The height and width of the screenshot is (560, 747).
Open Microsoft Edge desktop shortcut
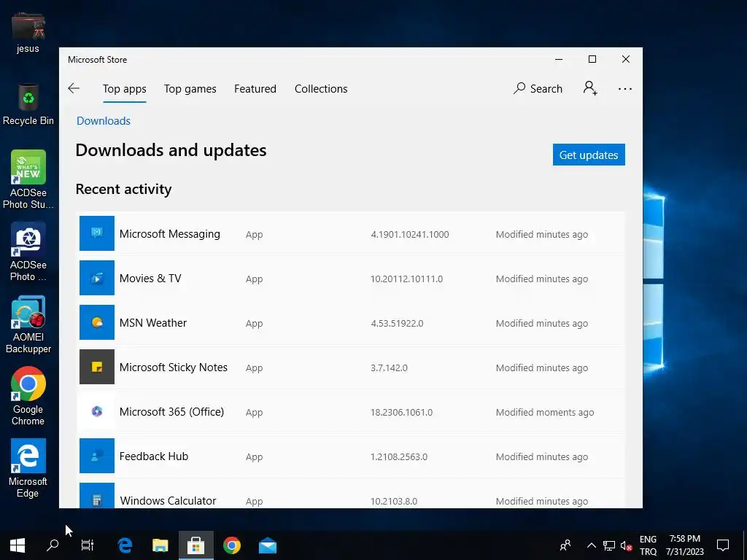(x=28, y=468)
